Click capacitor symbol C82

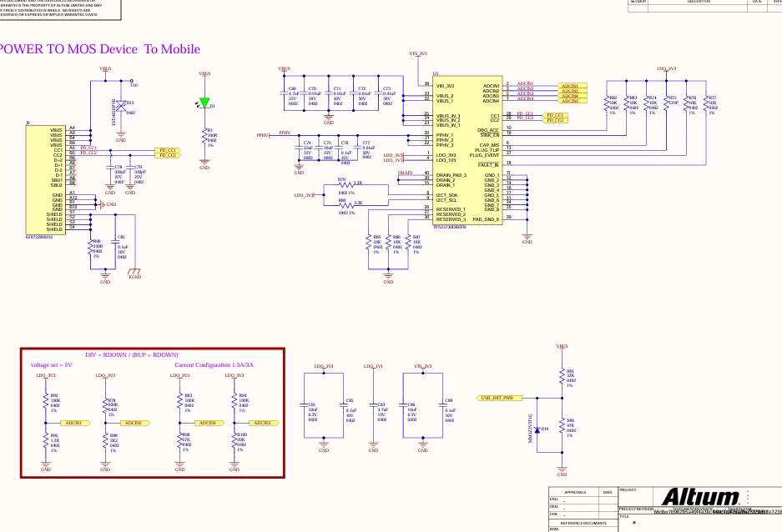tap(115, 242)
